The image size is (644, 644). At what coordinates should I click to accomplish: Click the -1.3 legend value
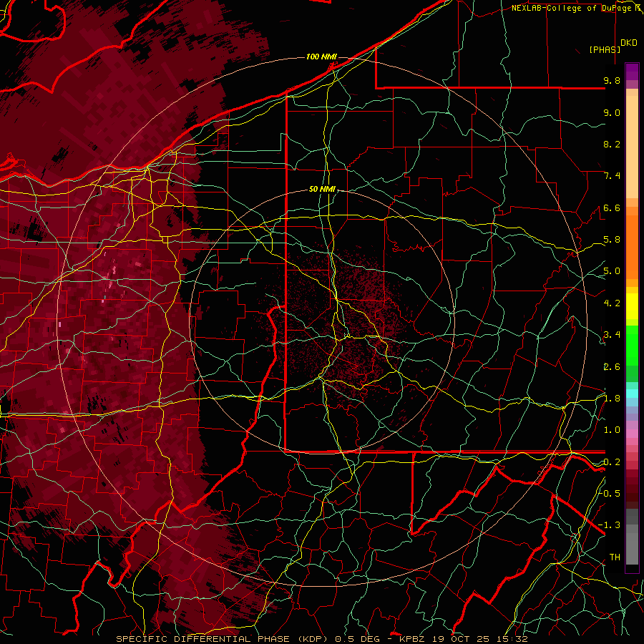610,525
